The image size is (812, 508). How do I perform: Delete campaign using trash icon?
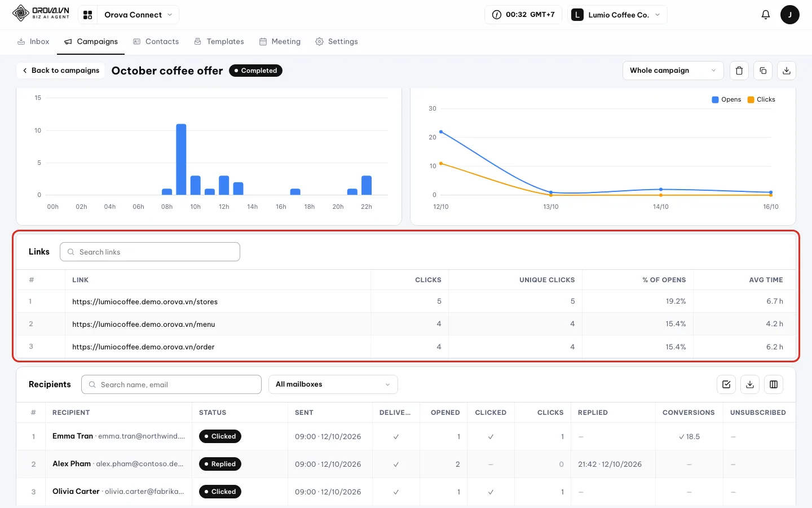click(x=739, y=71)
